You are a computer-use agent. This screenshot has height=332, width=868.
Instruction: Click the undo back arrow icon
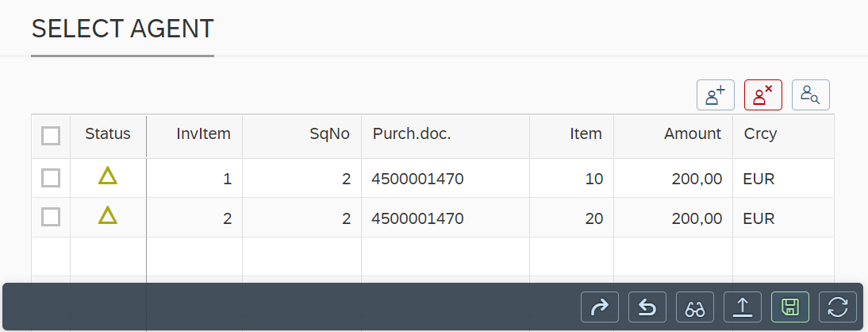pyautogui.click(x=647, y=307)
